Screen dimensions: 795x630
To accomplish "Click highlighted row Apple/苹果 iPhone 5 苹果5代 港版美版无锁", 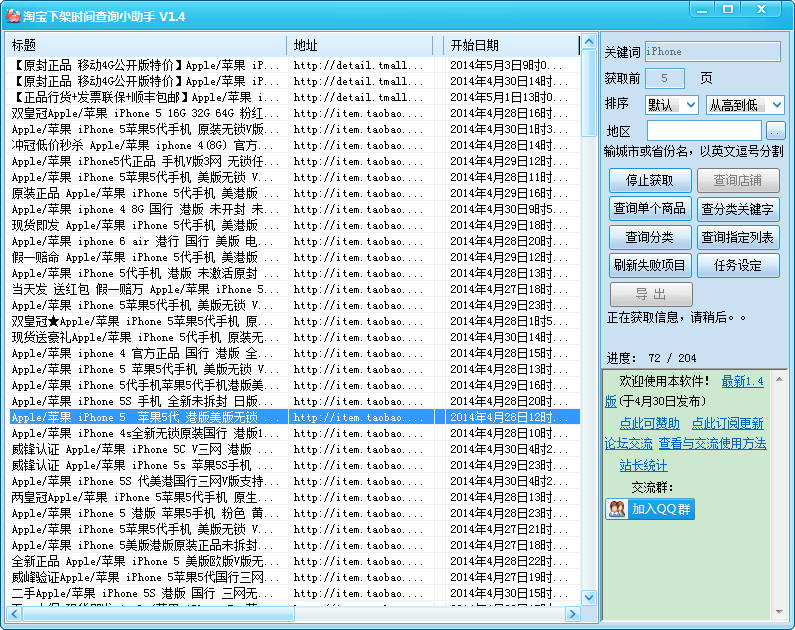I will point(295,417).
